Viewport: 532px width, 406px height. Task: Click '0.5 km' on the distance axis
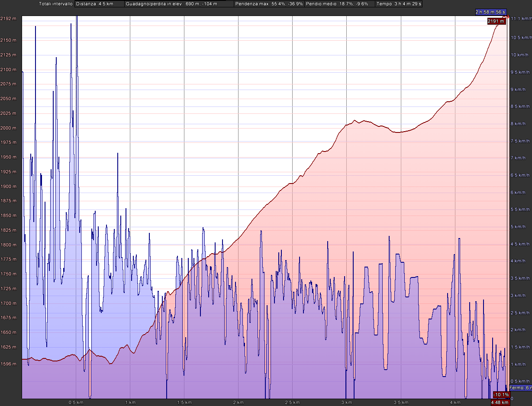point(76,403)
